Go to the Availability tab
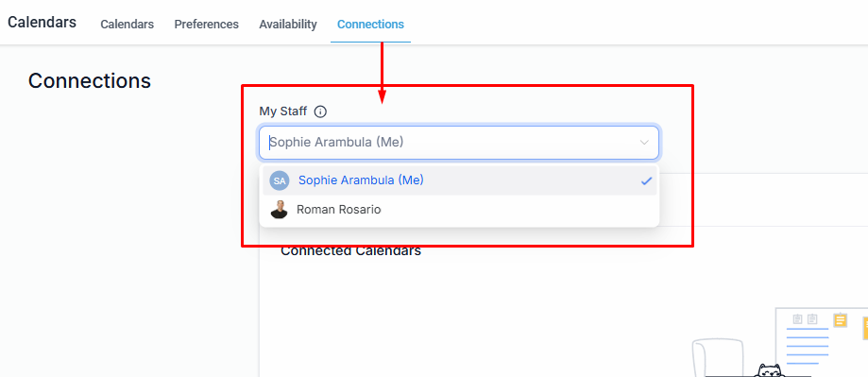Screen dimensions: 868x377 point(288,25)
